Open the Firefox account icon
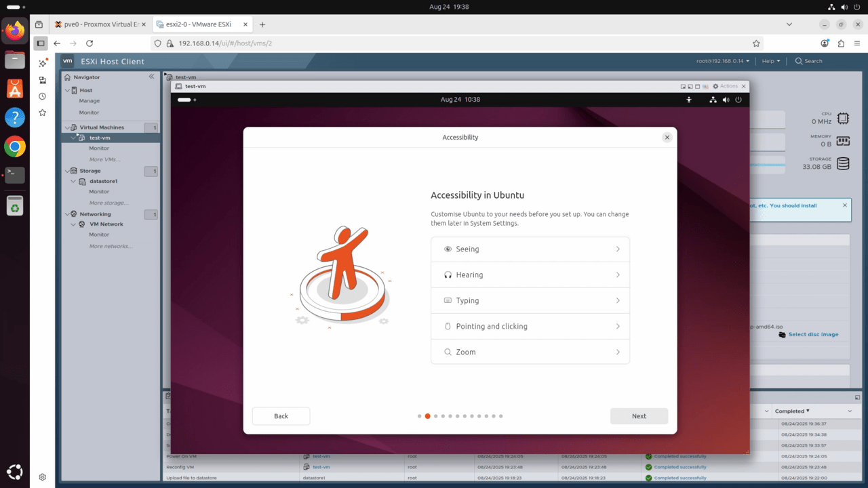 [x=825, y=43]
